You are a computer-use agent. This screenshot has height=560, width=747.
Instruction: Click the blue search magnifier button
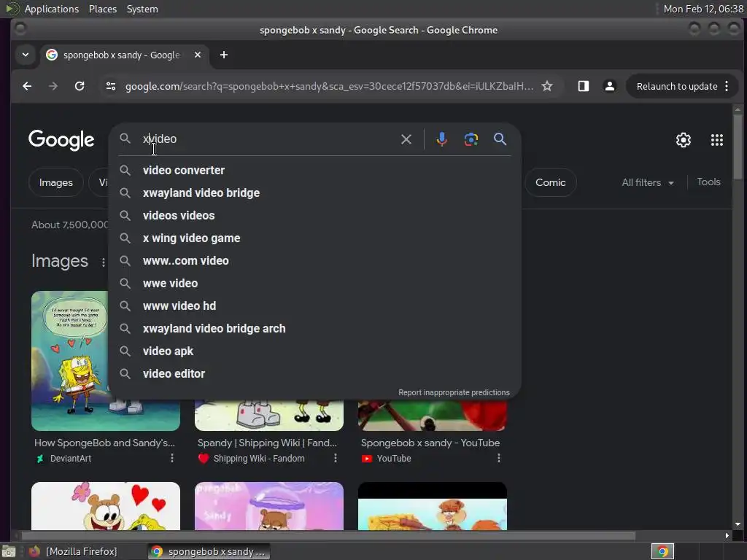pos(500,139)
